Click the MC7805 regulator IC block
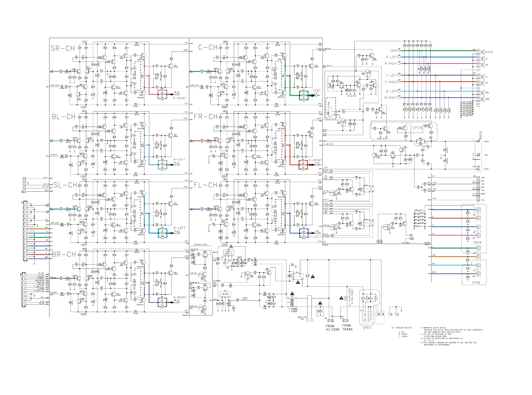 click(225, 294)
